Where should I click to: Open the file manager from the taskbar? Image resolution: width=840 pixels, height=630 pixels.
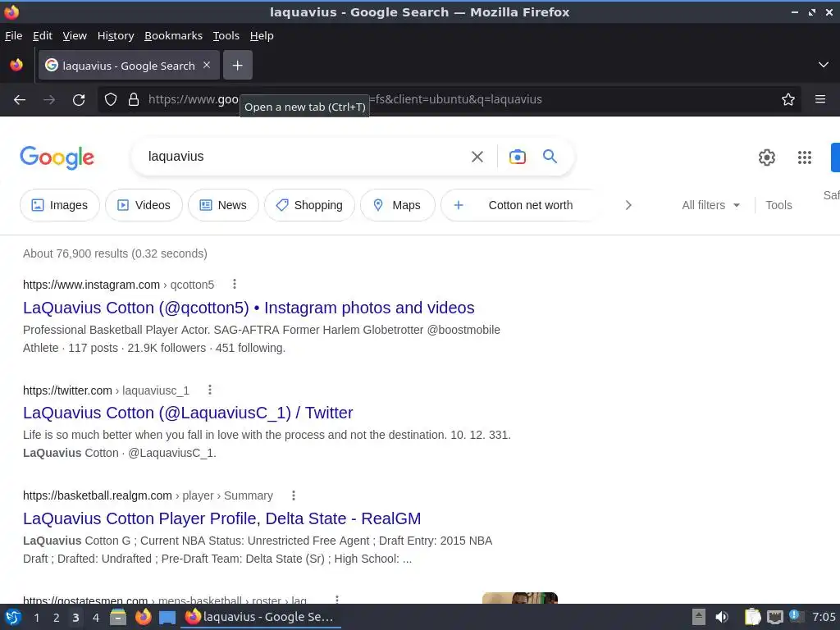coord(118,617)
